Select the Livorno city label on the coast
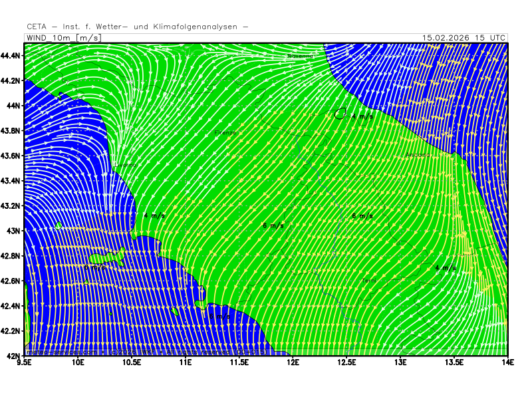This screenshot has height=399, width=532. [126, 164]
